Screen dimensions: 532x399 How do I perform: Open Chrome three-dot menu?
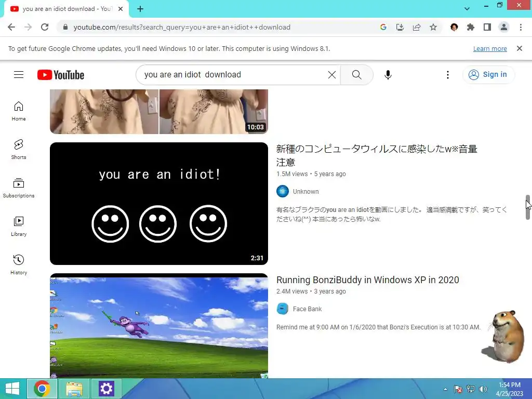coord(521,27)
